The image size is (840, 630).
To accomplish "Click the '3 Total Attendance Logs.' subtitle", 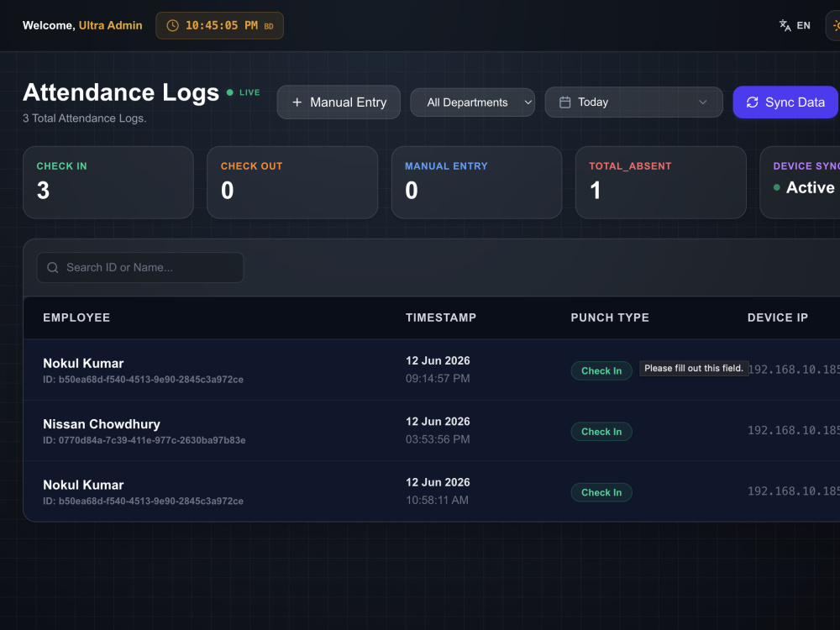I will click(x=84, y=118).
